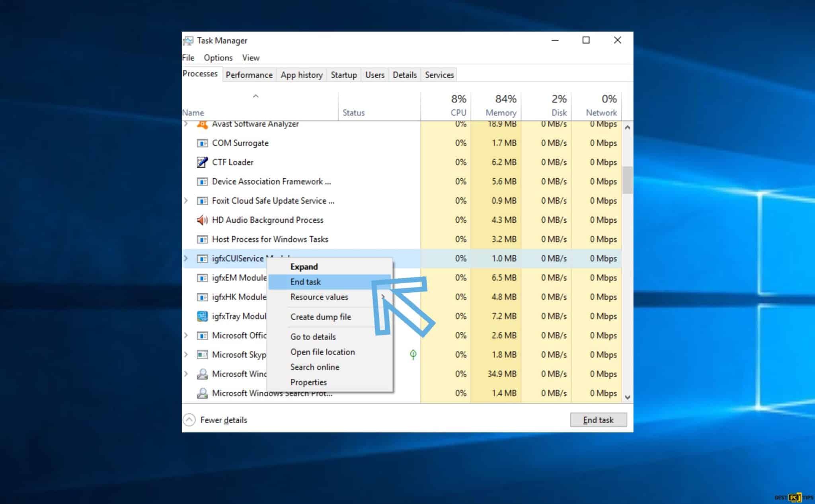Click the Task Manager title bar icon
The image size is (815, 504).
[x=188, y=41]
